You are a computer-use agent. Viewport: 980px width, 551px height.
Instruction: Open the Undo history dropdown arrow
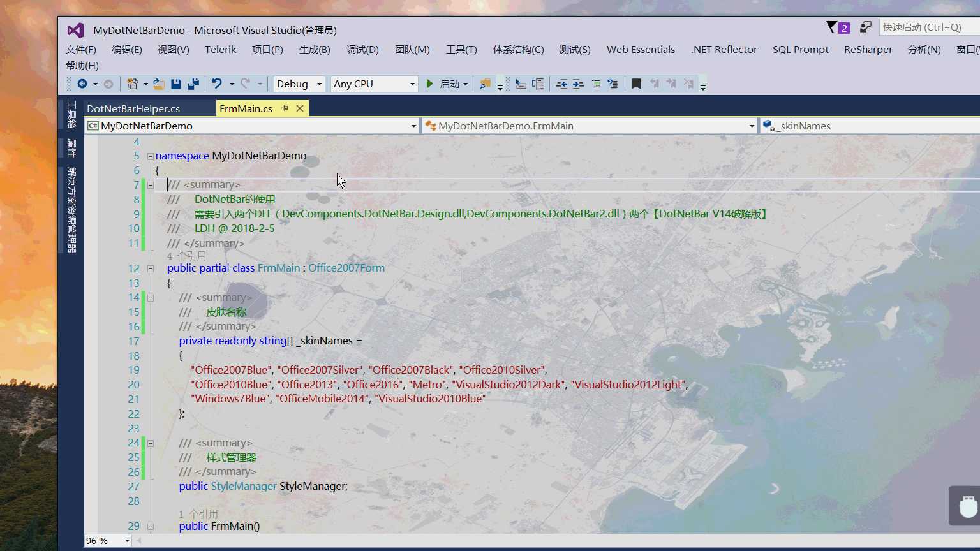click(x=232, y=84)
